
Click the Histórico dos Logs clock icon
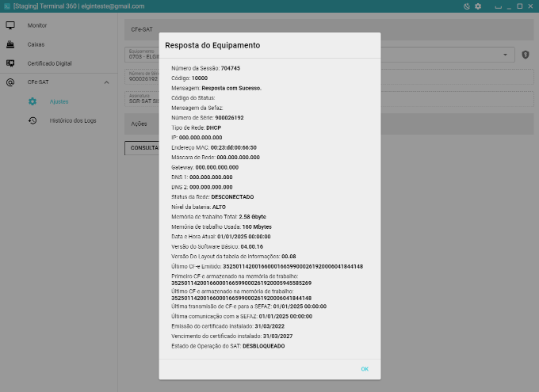32,120
